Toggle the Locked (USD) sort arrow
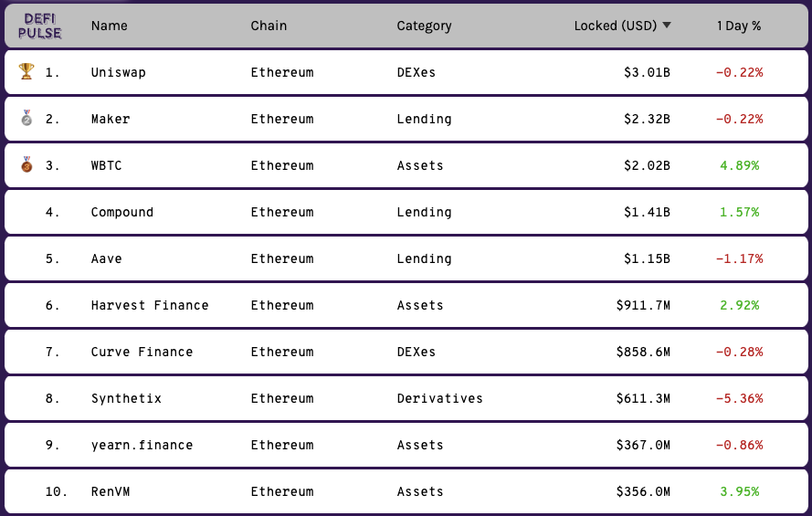 click(667, 26)
